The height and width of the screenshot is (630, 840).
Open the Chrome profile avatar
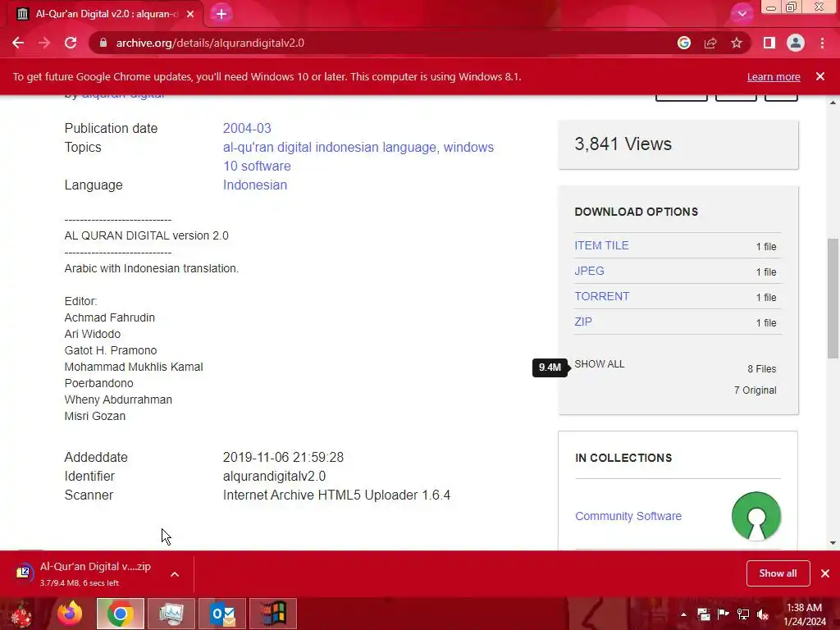pos(796,43)
